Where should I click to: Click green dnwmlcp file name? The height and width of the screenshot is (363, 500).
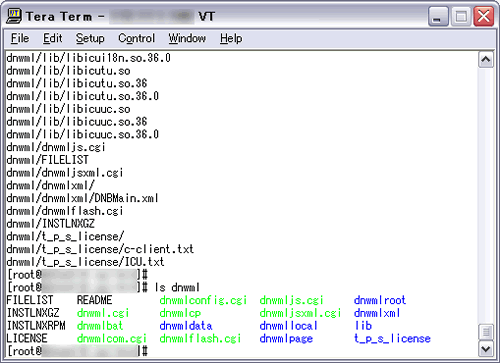(x=180, y=313)
